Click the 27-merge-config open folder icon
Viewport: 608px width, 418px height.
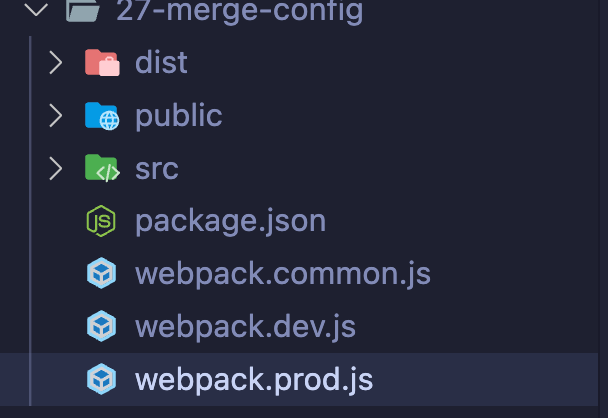[x=83, y=10]
